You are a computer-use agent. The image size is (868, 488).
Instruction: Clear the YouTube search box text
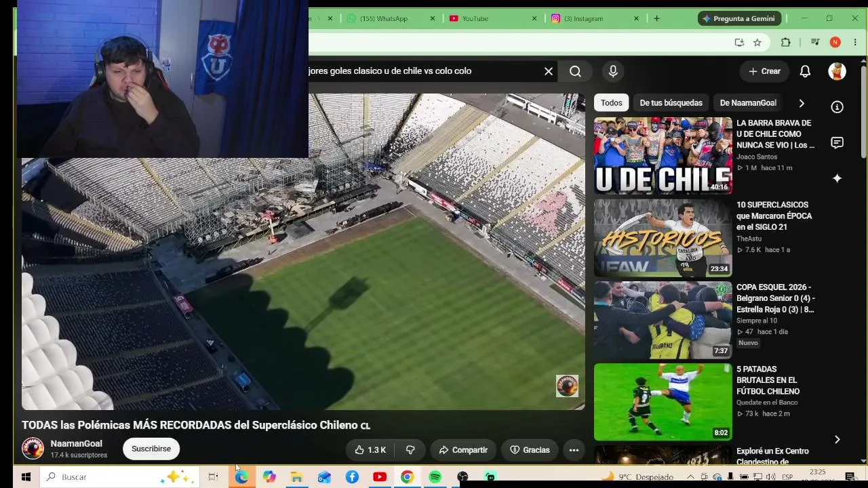coord(549,71)
